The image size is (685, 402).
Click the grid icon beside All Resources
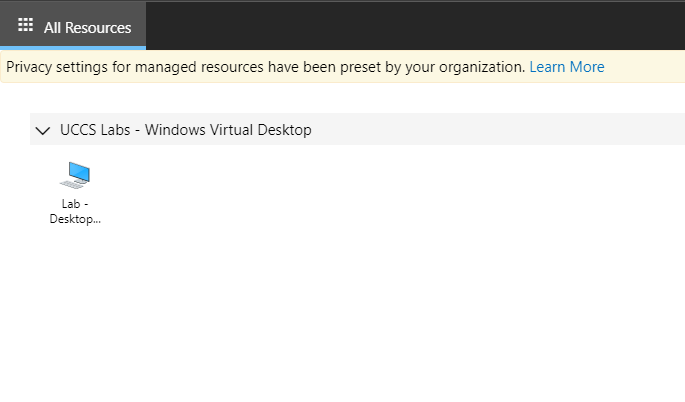[x=25, y=25]
